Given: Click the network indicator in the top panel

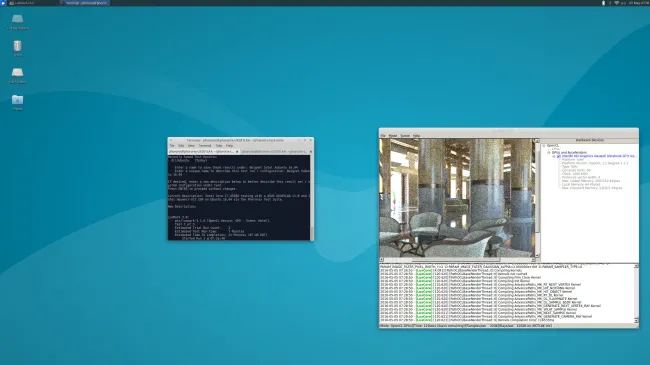Looking at the screenshot, I should 616,3.
